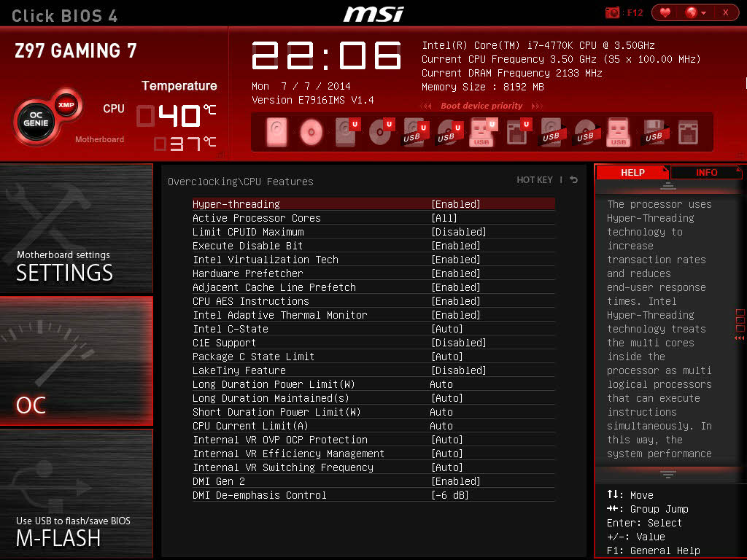Select Internal VR Switching Frequency label

pyautogui.click(x=283, y=467)
